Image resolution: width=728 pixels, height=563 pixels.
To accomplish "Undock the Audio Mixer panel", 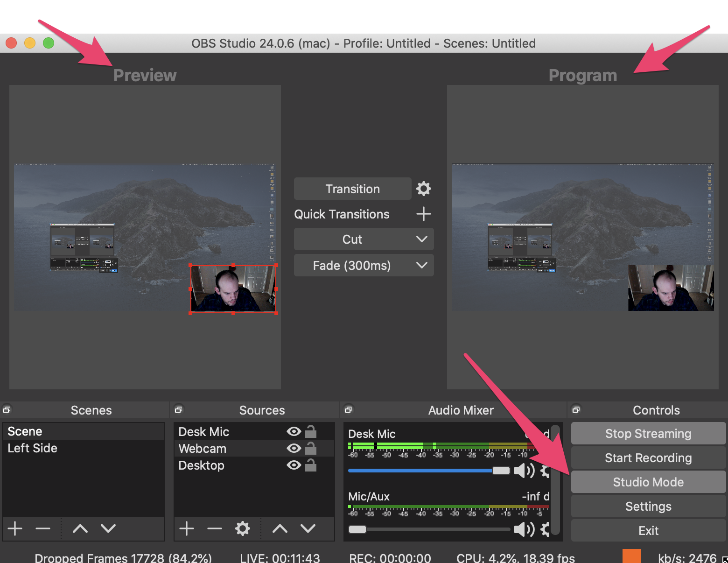I will [348, 410].
